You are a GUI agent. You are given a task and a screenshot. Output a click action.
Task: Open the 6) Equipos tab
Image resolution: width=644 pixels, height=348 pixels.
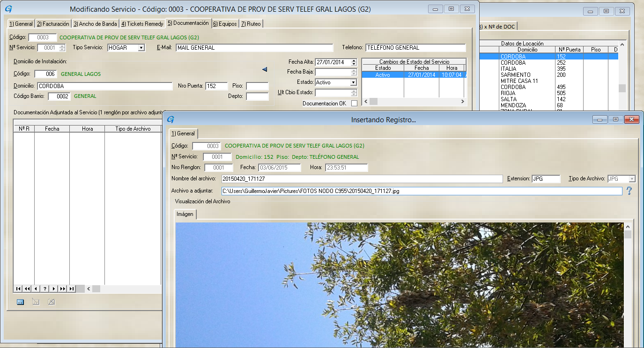225,24
